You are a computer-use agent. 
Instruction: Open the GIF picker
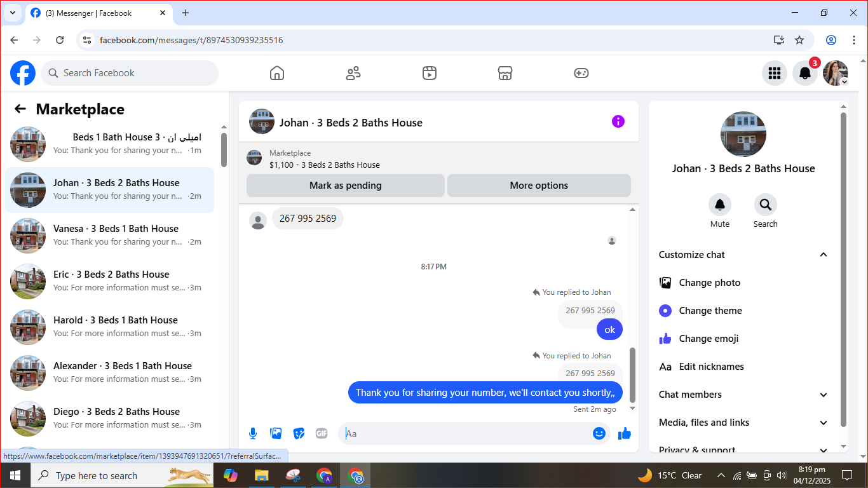point(322,433)
